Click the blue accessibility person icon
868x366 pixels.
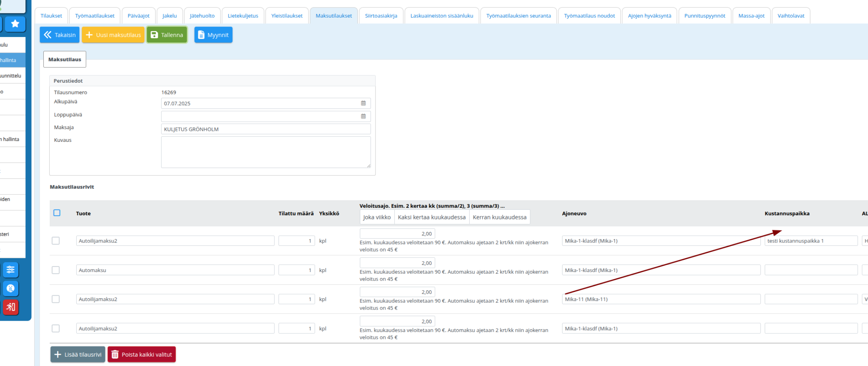pyautogui.click(x=10, y=289)
